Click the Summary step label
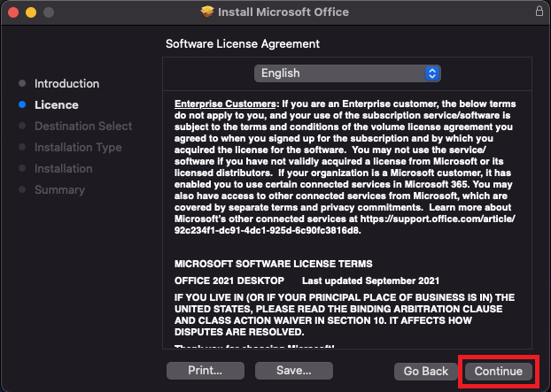 59,190
